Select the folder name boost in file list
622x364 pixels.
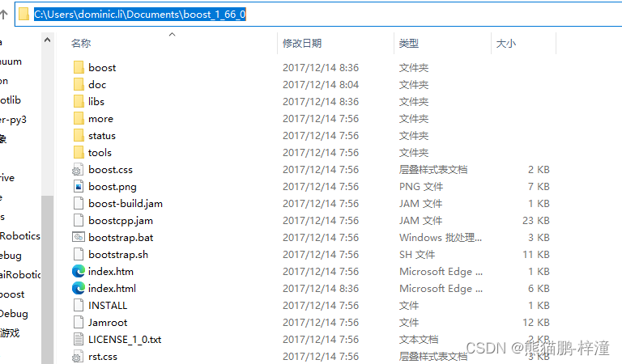point(102,68)
